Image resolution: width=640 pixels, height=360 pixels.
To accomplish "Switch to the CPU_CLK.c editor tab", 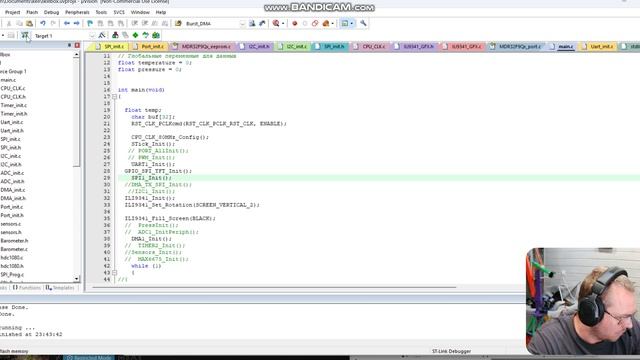I will [x=370, y=47].
